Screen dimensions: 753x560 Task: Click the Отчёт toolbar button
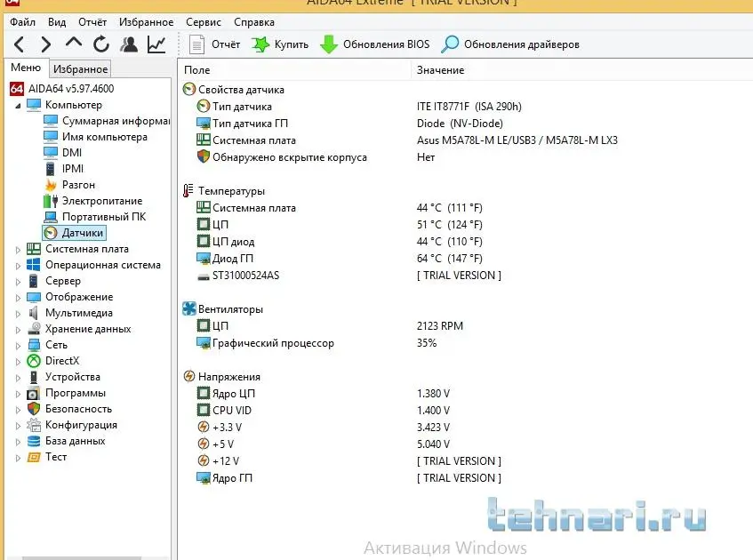214,44
